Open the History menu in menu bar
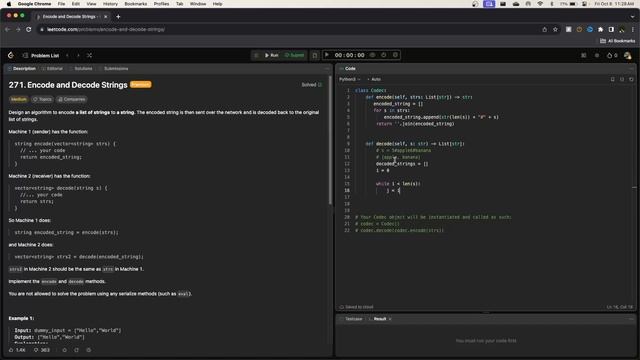The image size is (640, 360). click(110, 4)
